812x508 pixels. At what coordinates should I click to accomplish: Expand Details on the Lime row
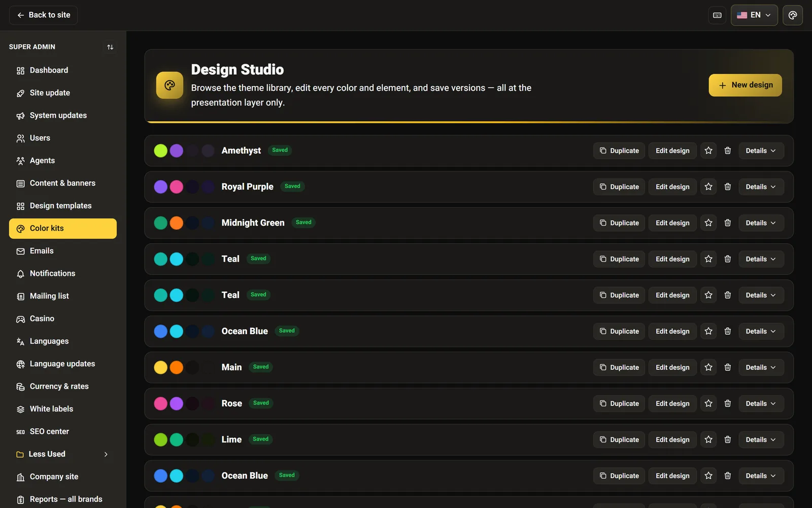tap(761, 439)
